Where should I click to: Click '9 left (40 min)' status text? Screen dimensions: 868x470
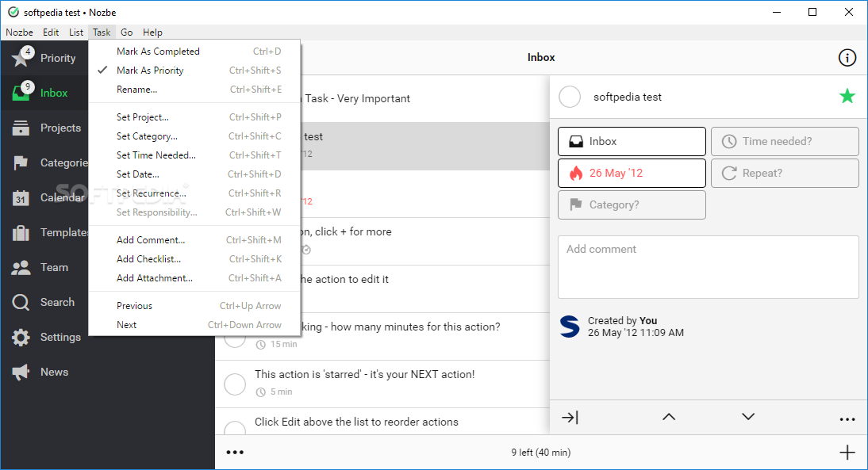pos(541,453)
